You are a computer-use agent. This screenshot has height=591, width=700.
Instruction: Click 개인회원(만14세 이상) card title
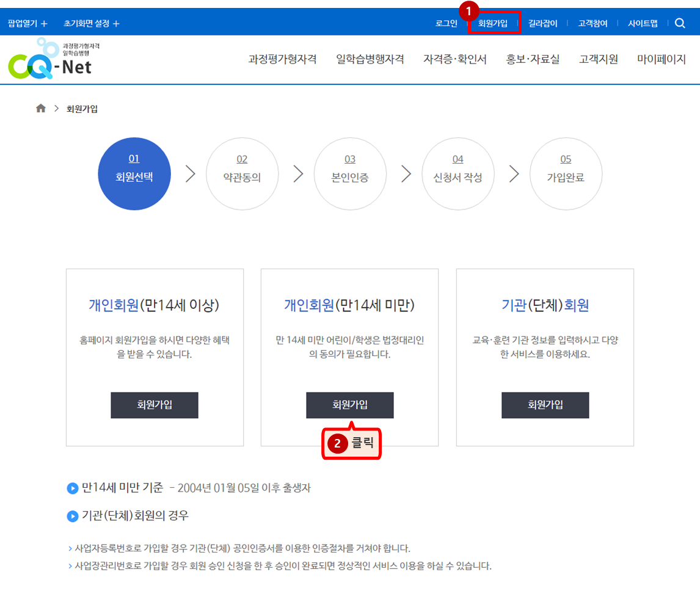click(154, 305)
